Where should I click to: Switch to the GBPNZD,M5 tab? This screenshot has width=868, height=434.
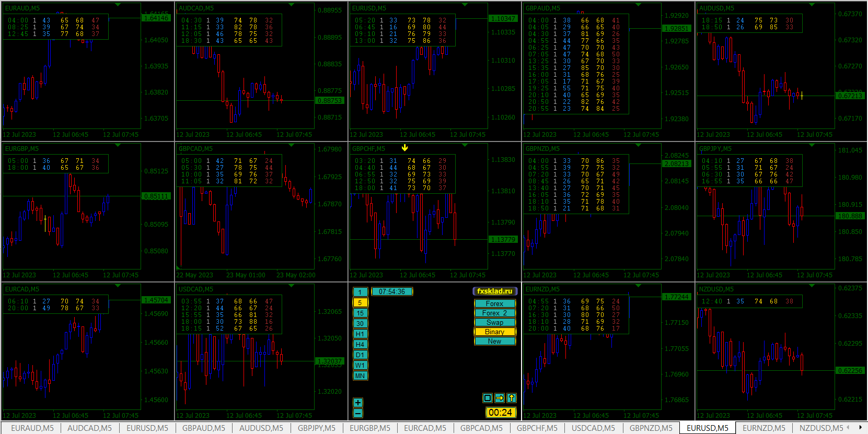click(x=651, y=428)
